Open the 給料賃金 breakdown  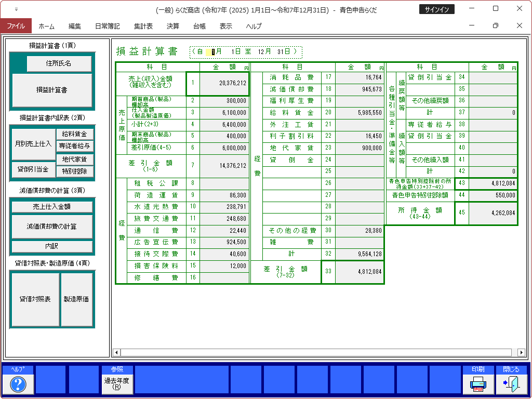(75, 134)
